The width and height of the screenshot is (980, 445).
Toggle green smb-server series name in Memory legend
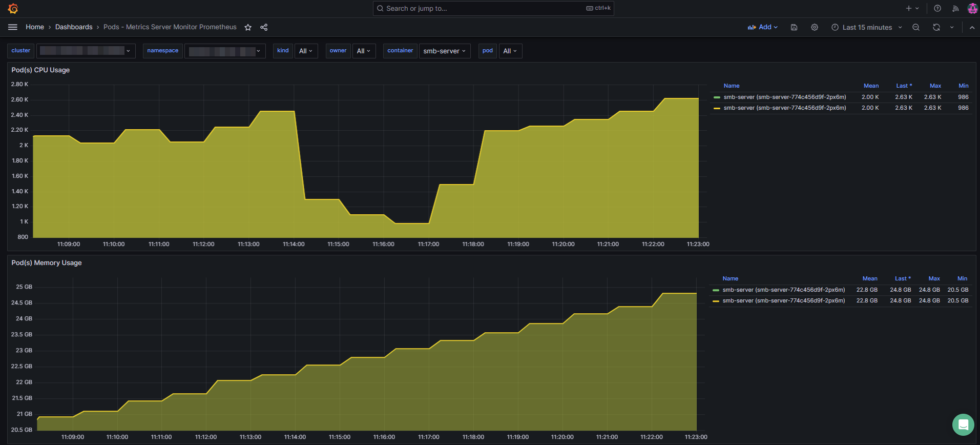coord(784,290)
